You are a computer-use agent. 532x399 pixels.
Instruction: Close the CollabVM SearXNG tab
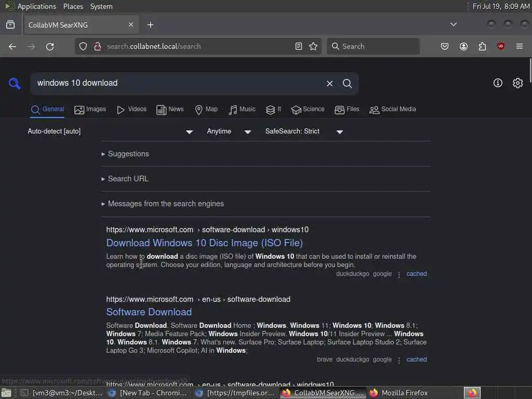click(x=131, y=25)
